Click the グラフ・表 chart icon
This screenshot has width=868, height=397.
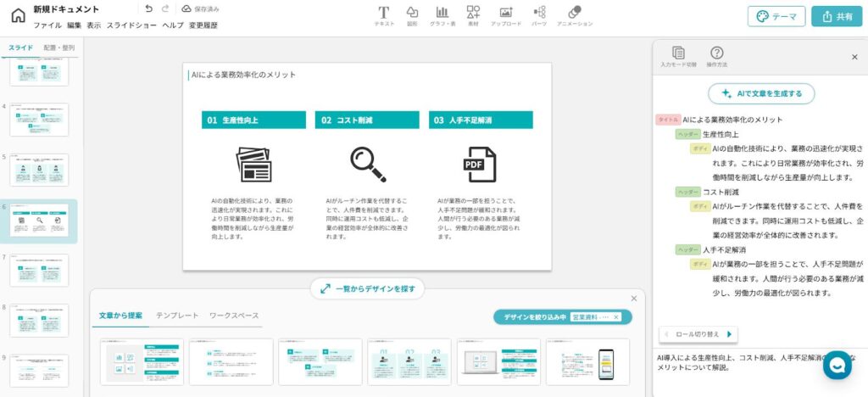click(442, 13)
